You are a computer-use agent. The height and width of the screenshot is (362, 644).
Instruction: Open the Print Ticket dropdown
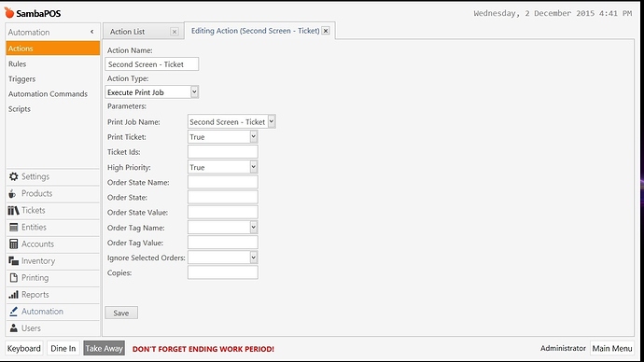[254, 136]
